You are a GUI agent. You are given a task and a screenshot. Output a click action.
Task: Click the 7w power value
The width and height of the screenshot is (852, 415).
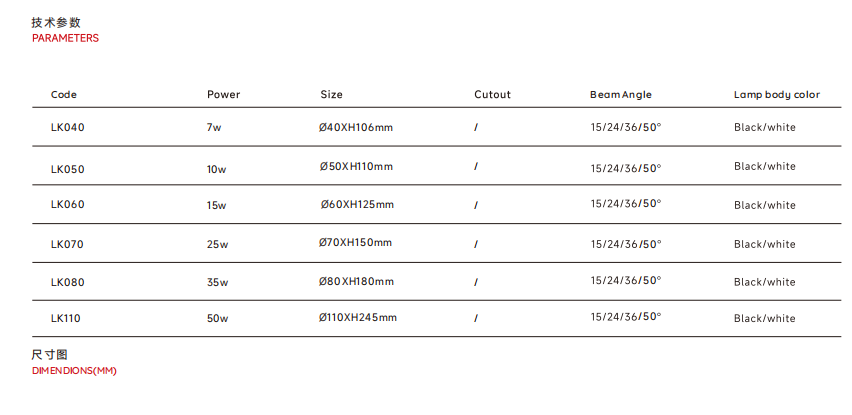(214, 128)
